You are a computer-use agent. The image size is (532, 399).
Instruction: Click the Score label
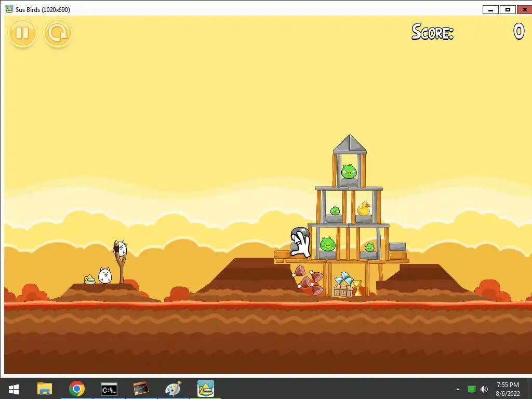tap(432, 32)
